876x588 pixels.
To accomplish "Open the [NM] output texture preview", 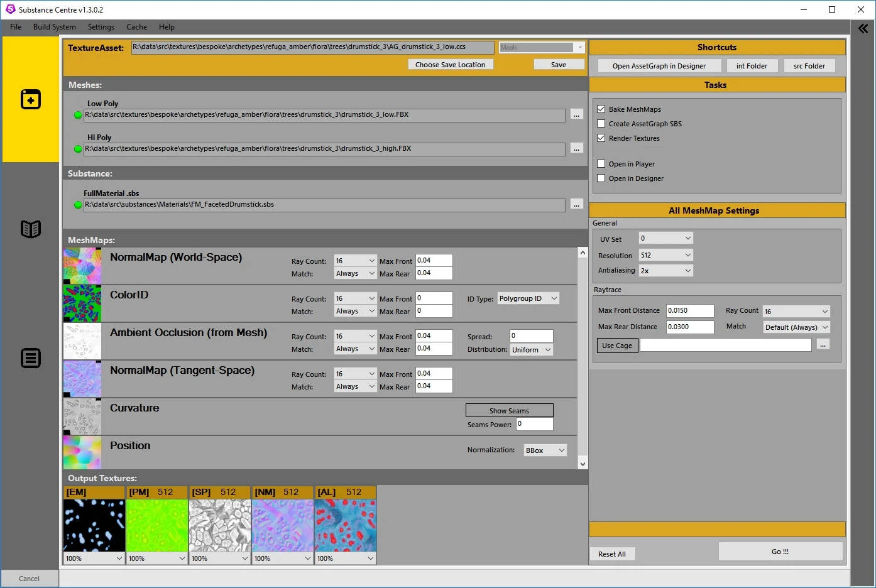I will [x=283, y=526].
